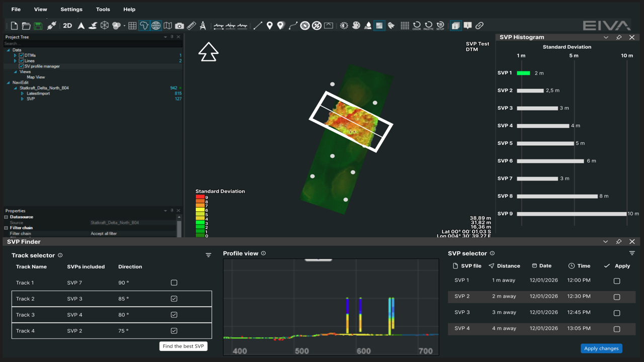The height and width of the screenshot is (362, 644).
Task: Open the View menu
Action: (x=40, y=10)
